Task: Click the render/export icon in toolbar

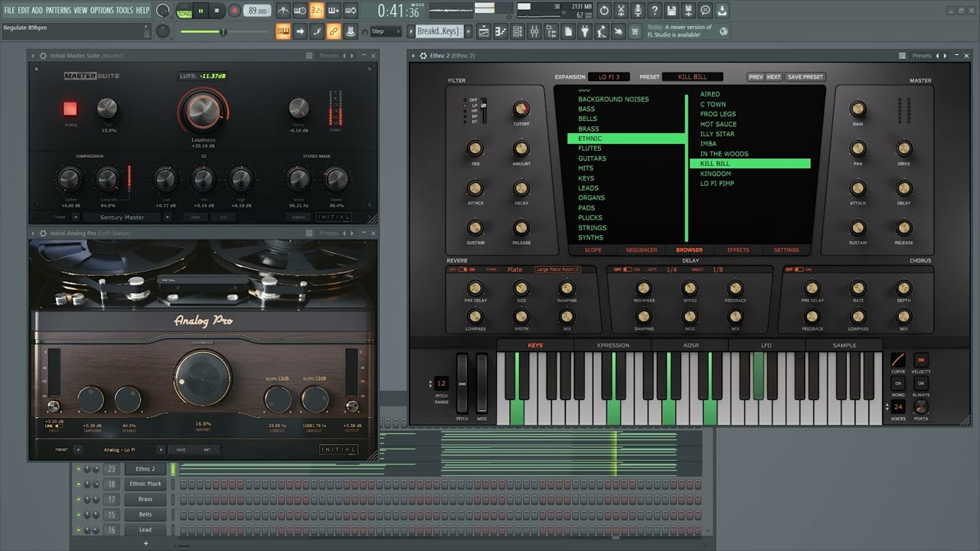Action: (x=688, y=11)
